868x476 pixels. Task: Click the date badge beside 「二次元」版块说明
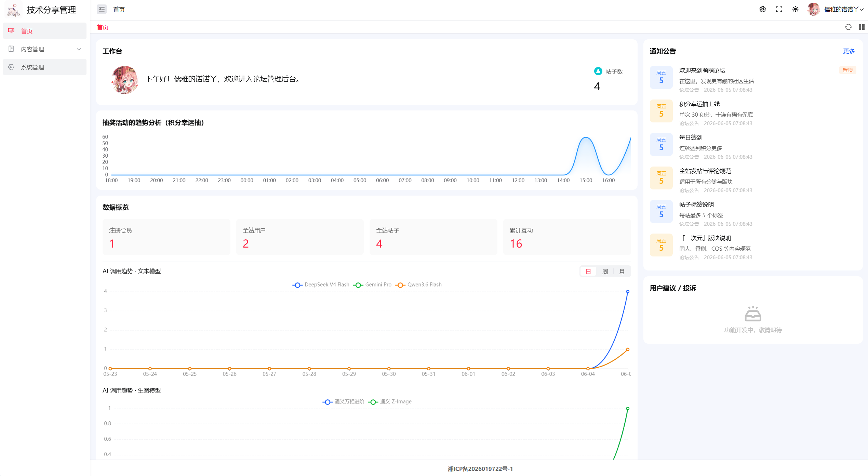[x=661, y=245]
